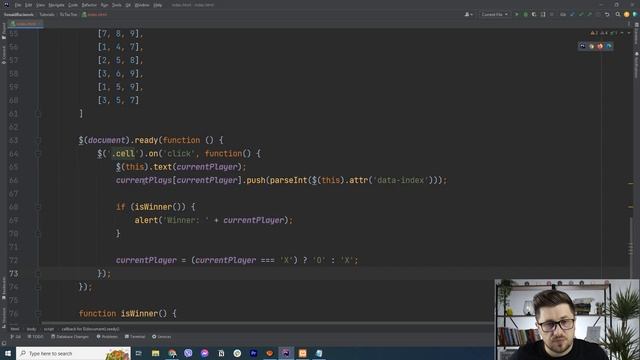Open the Refactor menu
Viewport: 640px width, 360px height.
[89, 5]
